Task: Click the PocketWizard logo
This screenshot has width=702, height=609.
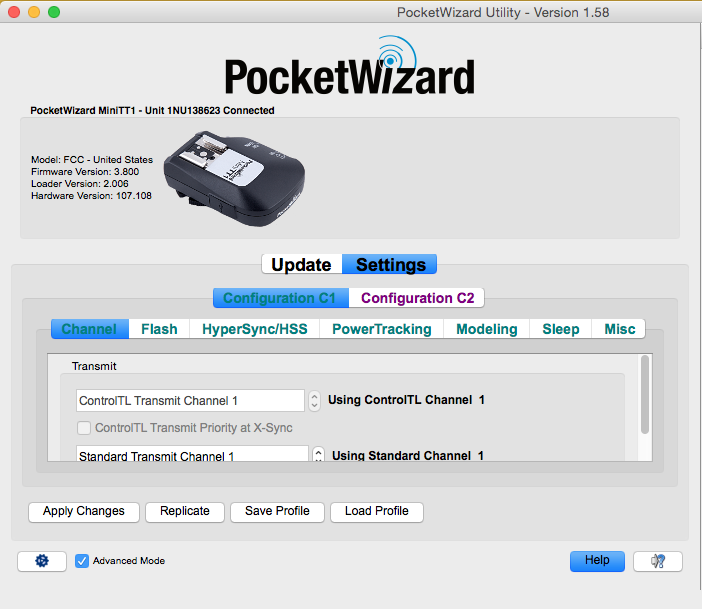Action: (x=350, y=66)
